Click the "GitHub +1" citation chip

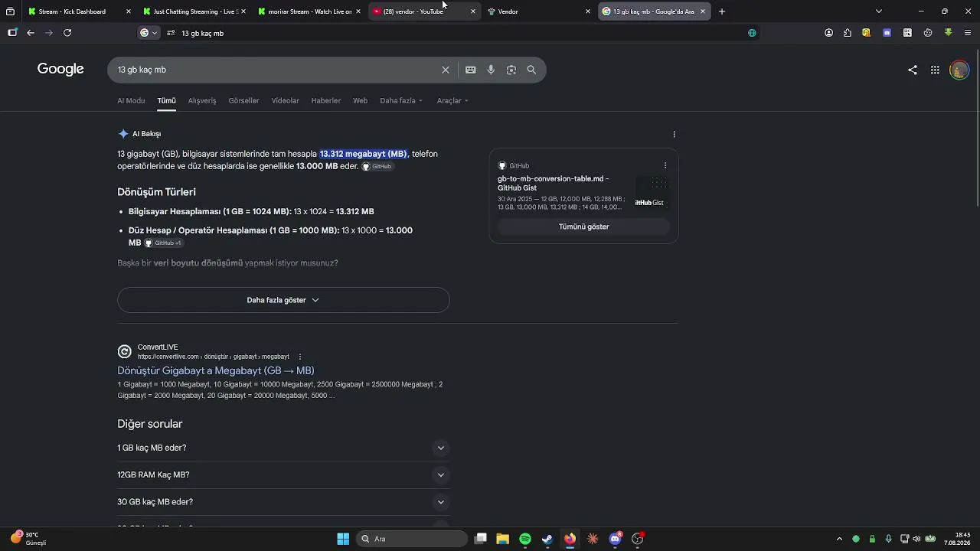[x=164, y=243]
